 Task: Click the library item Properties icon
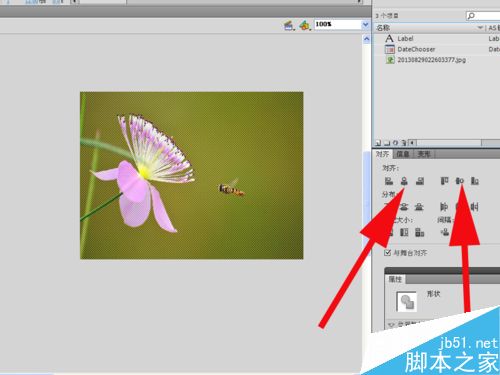click(395, 143)
